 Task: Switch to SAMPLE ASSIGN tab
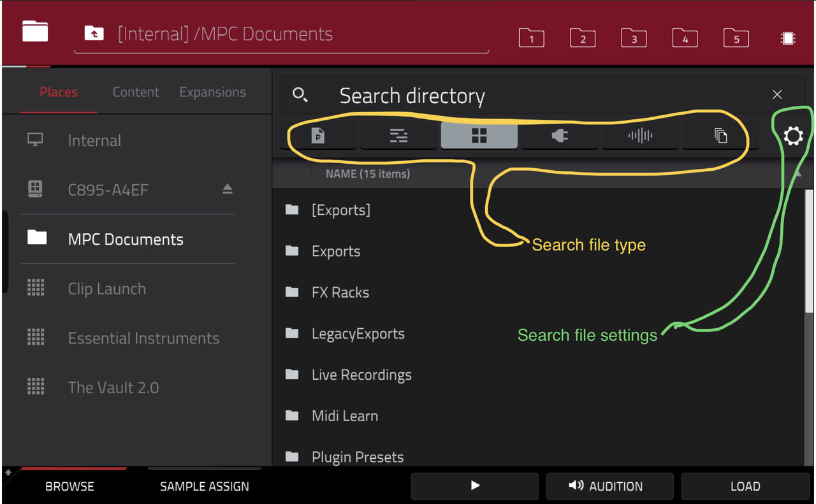click(x=205, y=486)
